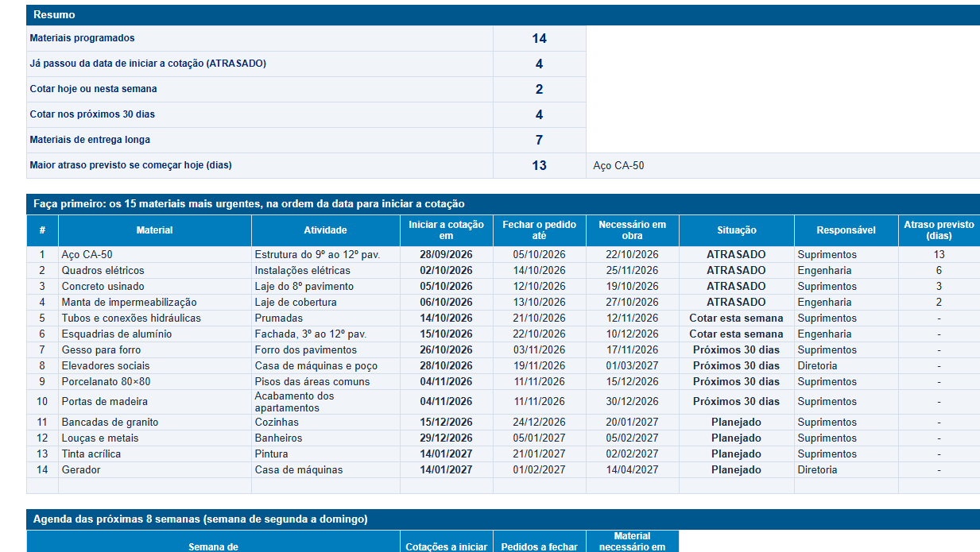This screenshot has width=980, height=552.
Task: Select the Tinta acrílica material cell
Action: click(x=155, y=454)
